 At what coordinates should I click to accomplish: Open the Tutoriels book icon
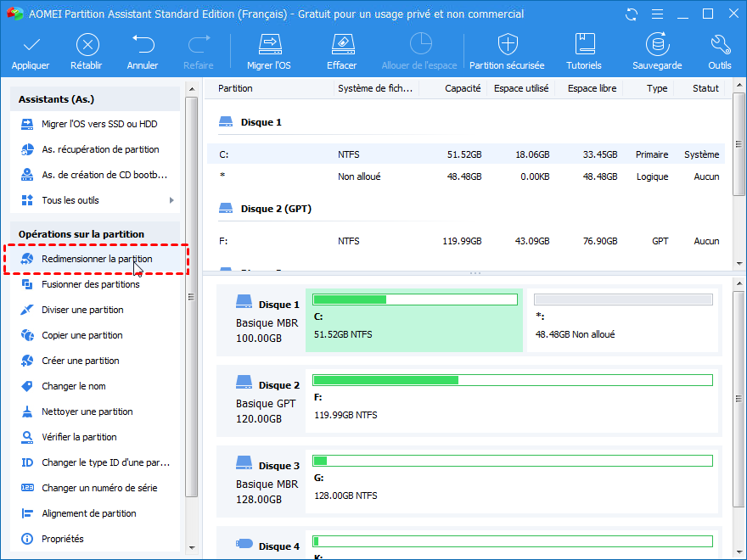coord(584,45)
